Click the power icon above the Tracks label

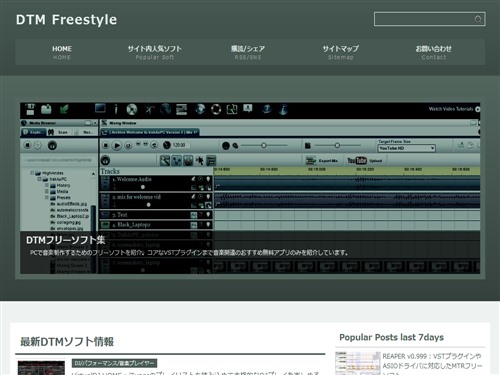tap(106, 161)
